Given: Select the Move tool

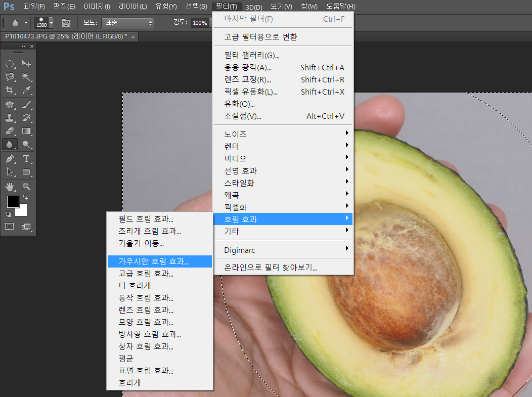Looking at the screenshot, I should tap(26, 63).
